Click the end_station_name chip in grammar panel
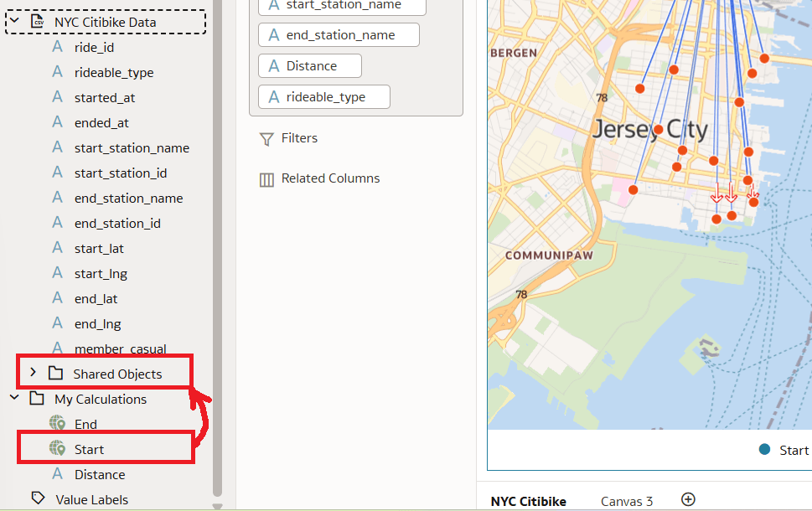This screenshot has height=511, width=812. pos(339,34)
